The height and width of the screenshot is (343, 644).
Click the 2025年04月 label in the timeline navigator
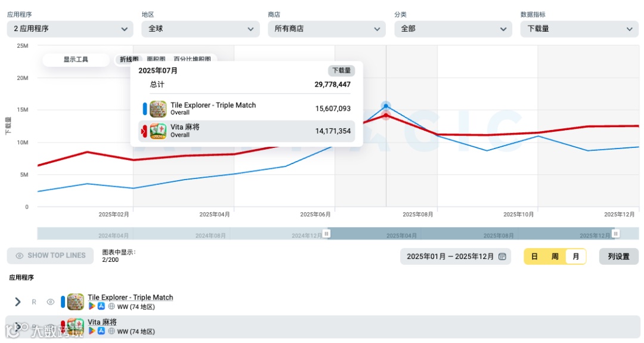pyautogui.click(x=401, y=236)
